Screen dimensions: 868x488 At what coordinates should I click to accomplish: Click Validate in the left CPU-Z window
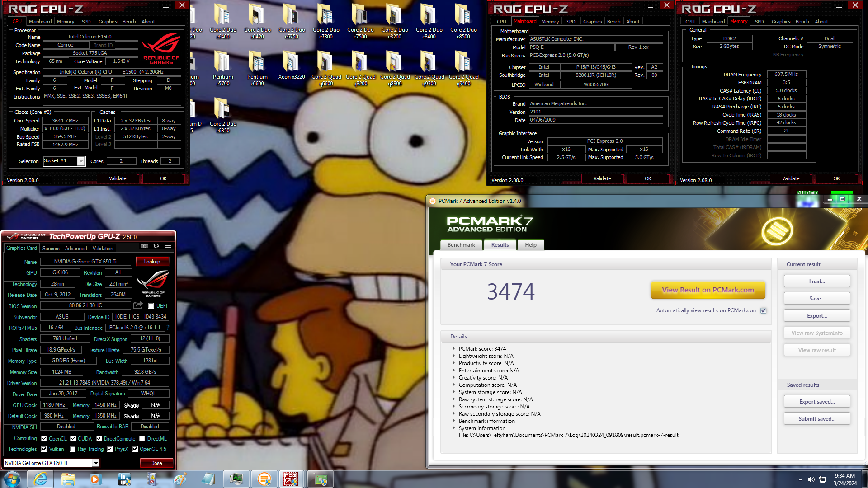coord(118,178)
